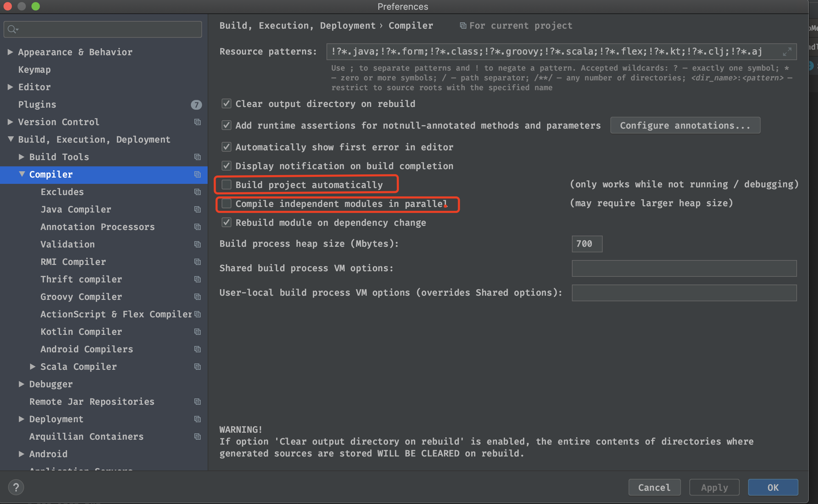Click Build process heap size field

tap(587, 244)
